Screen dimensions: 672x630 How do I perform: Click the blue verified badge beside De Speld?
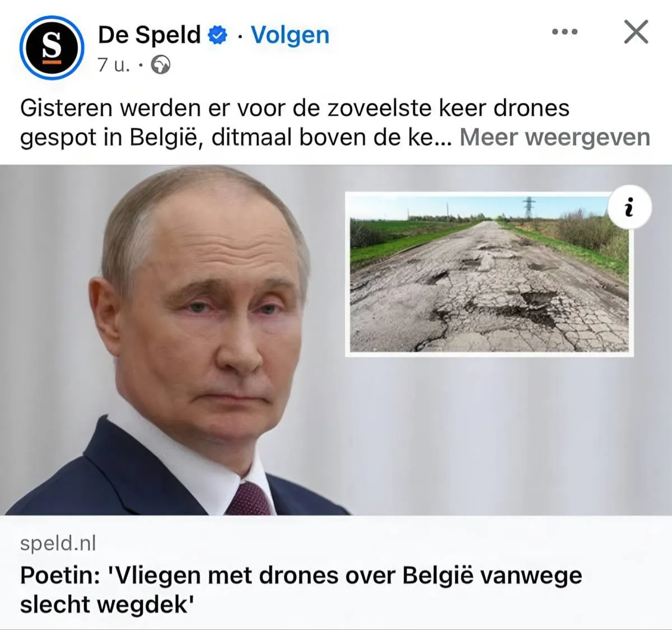click(x=218, y=35)
